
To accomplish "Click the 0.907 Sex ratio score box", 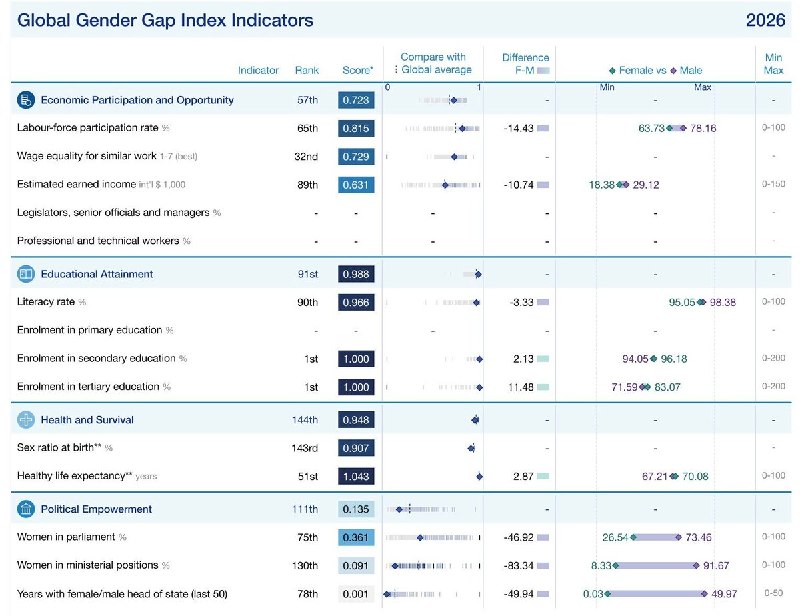I will tap(356, 448).
